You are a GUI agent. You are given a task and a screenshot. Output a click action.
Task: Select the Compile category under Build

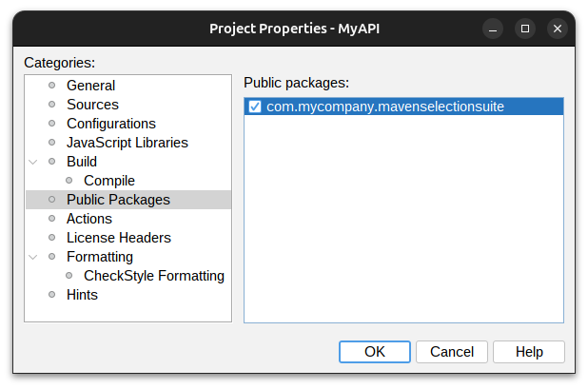109,181
